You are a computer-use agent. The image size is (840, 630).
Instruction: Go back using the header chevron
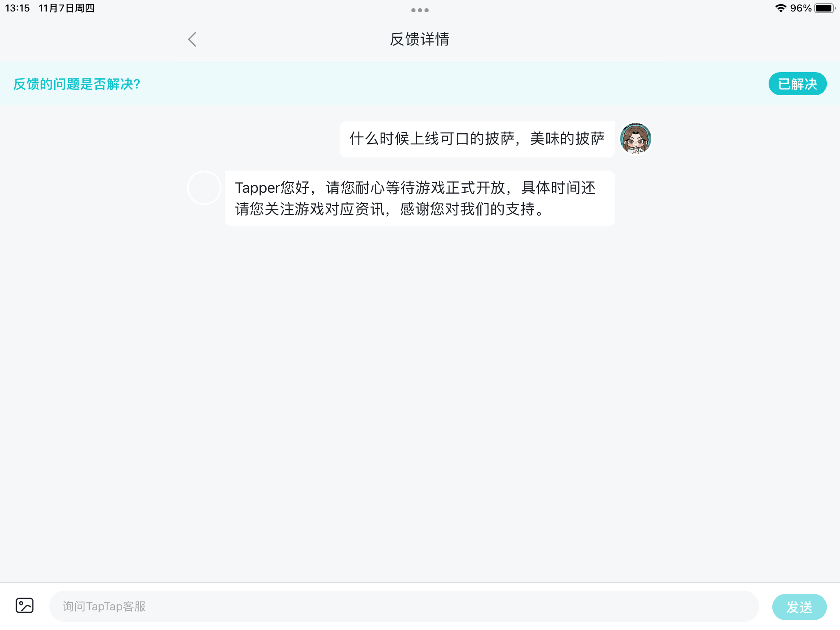tap(192, 39)
